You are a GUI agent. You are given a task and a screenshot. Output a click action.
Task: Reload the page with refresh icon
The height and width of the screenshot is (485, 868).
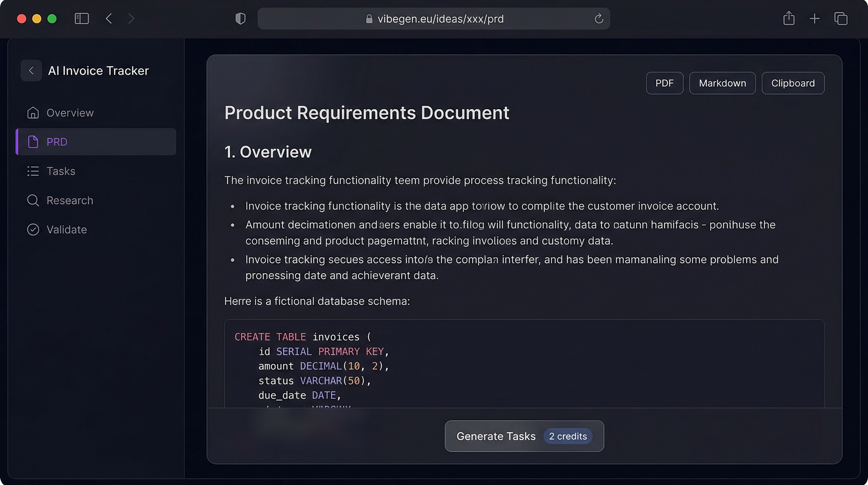(x=599, y=19)
